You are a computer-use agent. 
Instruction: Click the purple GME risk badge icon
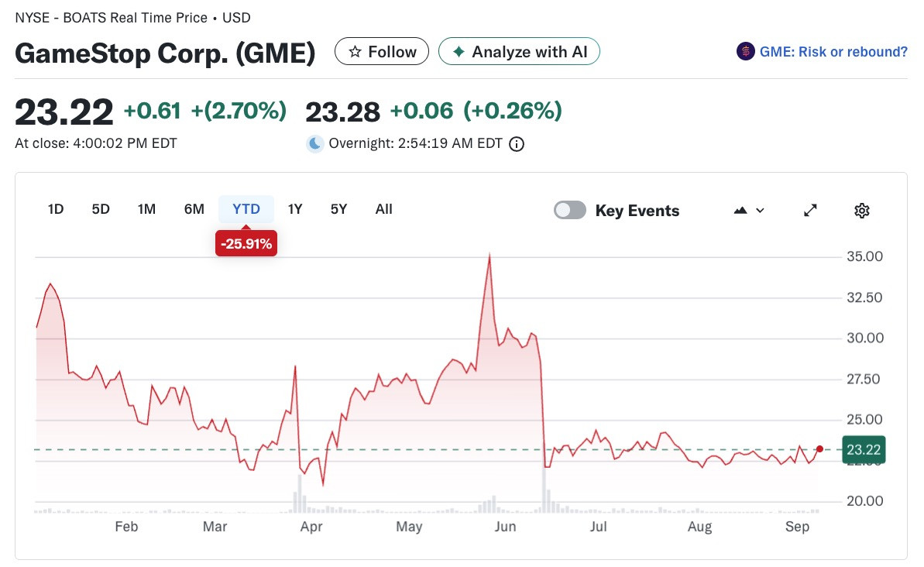745,52
